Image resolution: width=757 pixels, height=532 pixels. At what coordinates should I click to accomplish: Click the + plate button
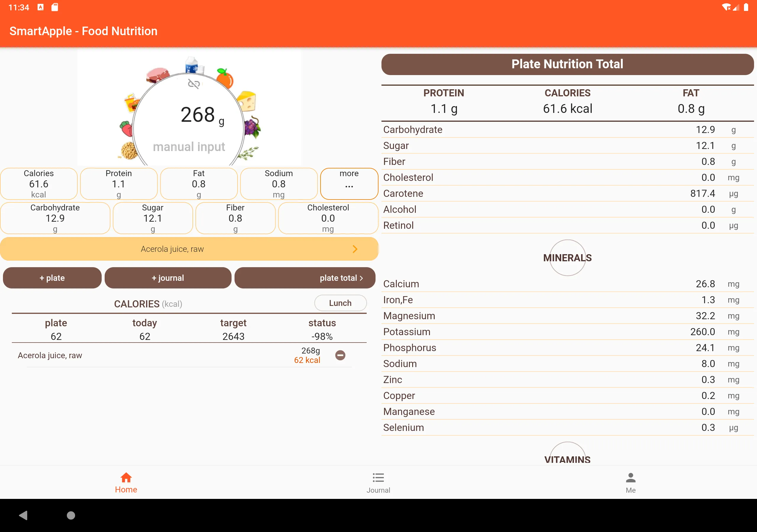[x=52, y=278]
